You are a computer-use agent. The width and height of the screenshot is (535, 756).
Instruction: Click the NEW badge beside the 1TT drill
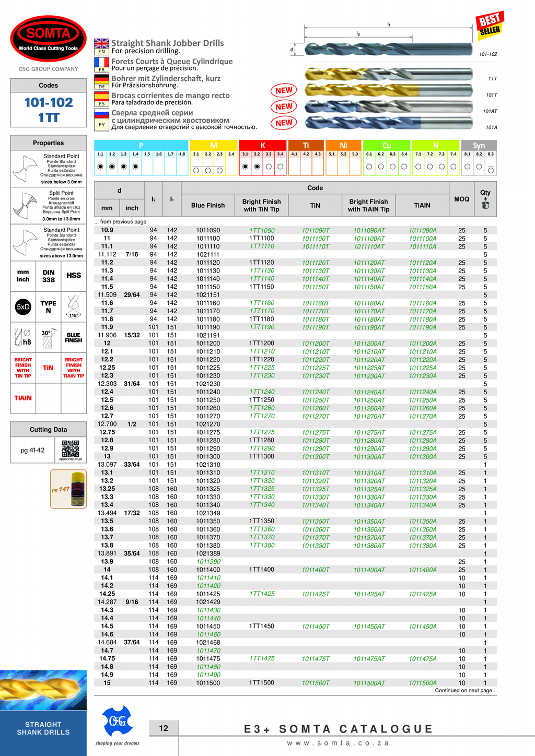(284, 90)
